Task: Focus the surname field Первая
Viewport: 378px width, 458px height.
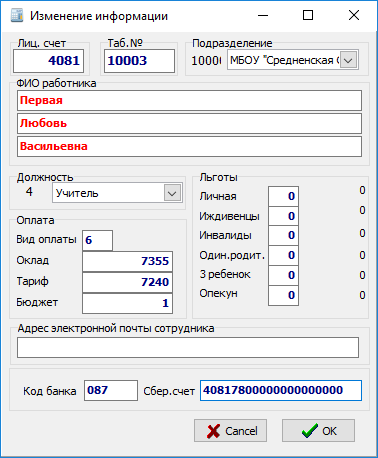Action: click(189, 100)
